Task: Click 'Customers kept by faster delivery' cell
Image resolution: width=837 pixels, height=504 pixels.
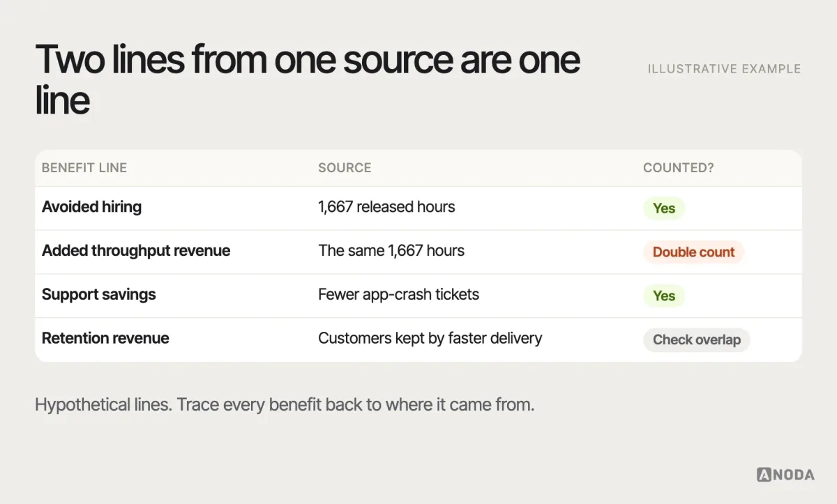Action: (x=430, y=338)
